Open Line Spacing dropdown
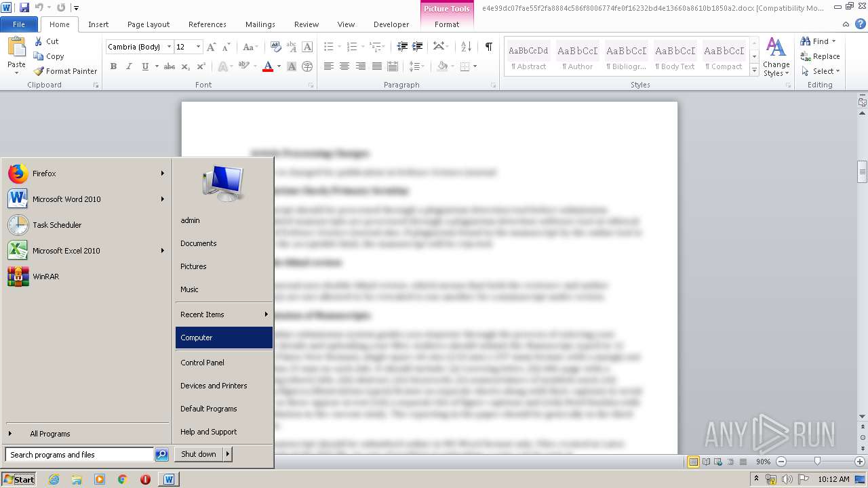 tap(417, 66)
